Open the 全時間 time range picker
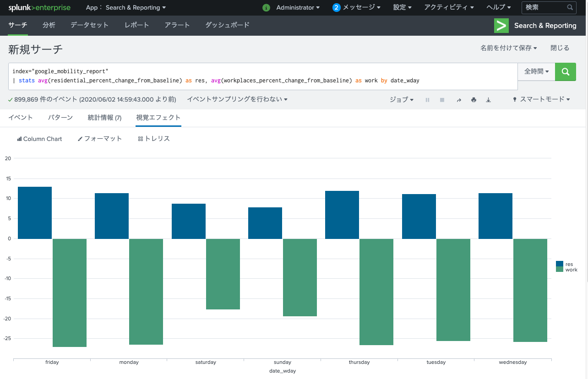The width and height of the screenshot is (588, 379). (x=536, y=72)
